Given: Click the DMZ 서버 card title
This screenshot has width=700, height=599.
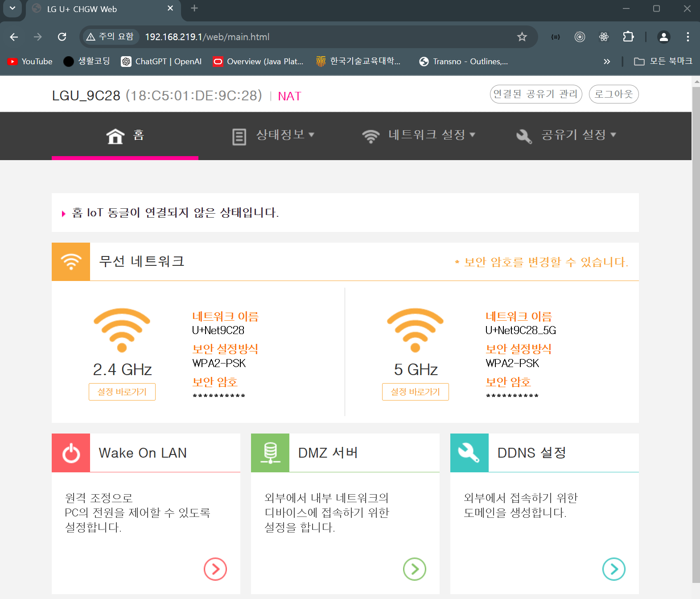Looking at the screenshot, I should point(328,453).
